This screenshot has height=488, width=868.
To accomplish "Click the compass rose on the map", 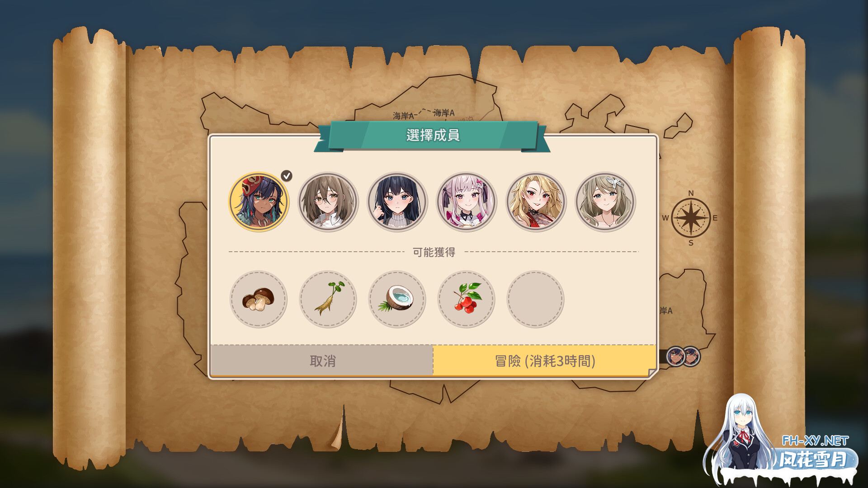I will point(690,218).
